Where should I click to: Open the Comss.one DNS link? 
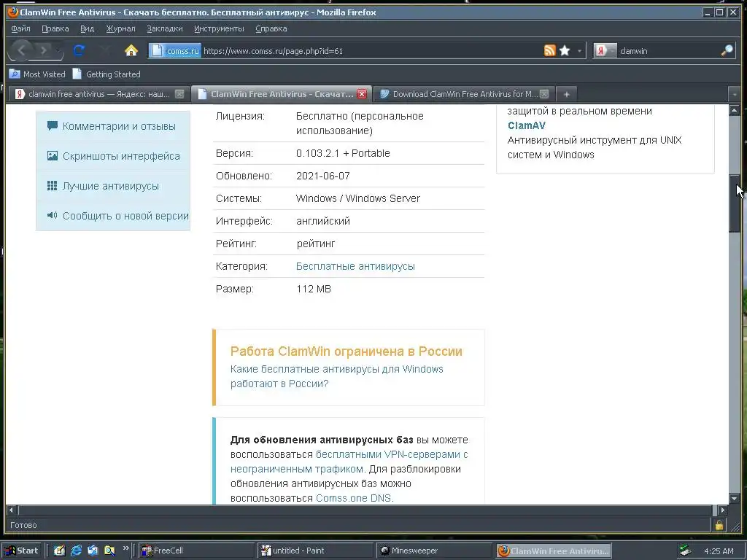pos(354,498)
